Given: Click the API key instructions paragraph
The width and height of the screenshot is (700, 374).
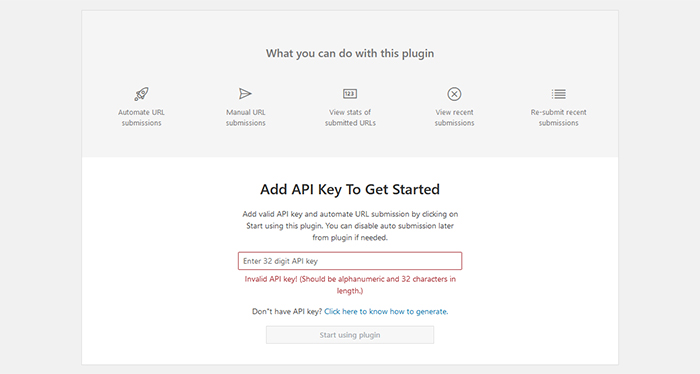Looking at the screenshot, I should (350, 226).
